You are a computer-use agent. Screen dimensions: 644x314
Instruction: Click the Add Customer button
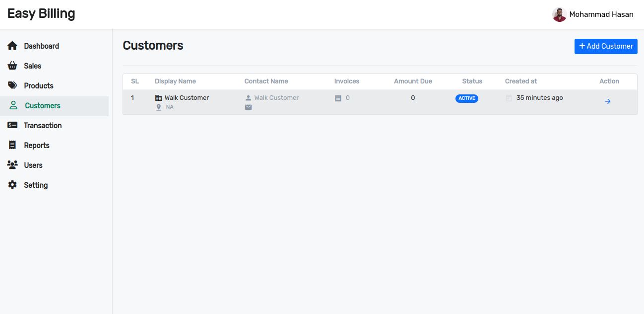(x=606, y=46)
